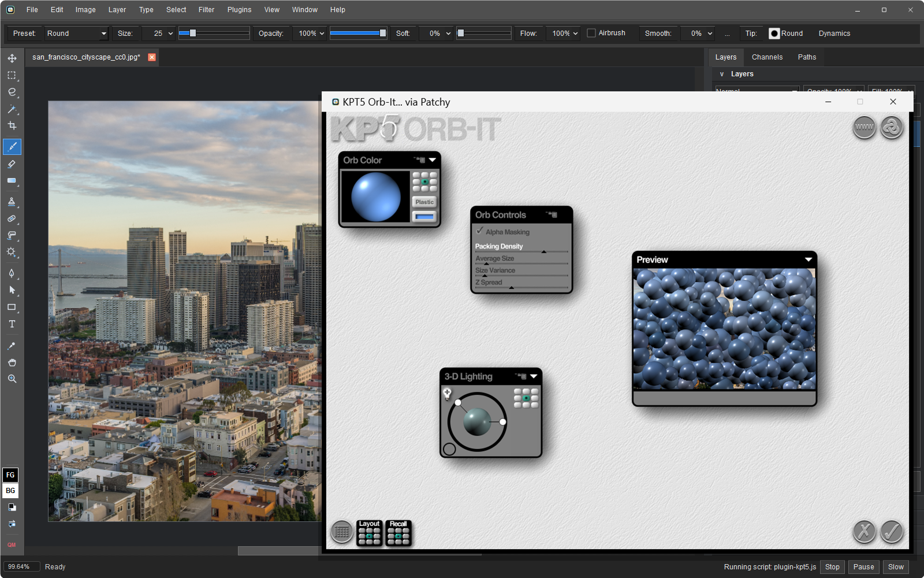Confirm Orb-It with the checkmark button
The width and height of the screenshot is (924, 578).
(892, 531)
